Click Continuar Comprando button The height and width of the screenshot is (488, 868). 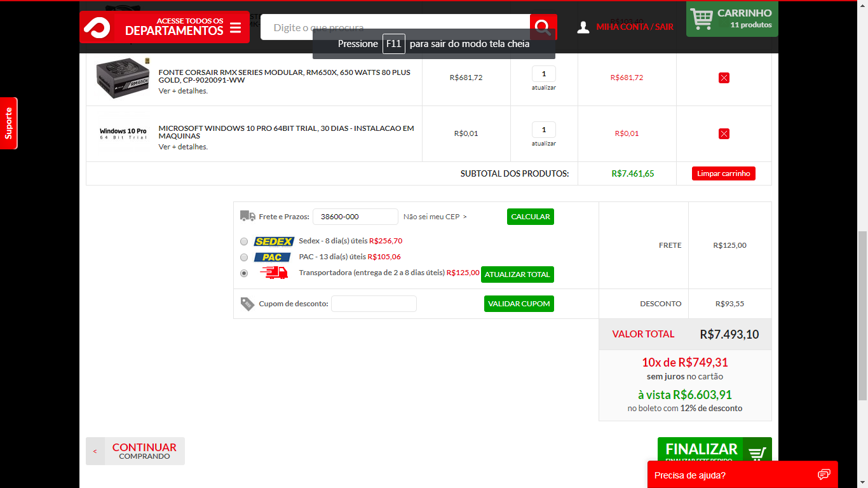[135, 451]
